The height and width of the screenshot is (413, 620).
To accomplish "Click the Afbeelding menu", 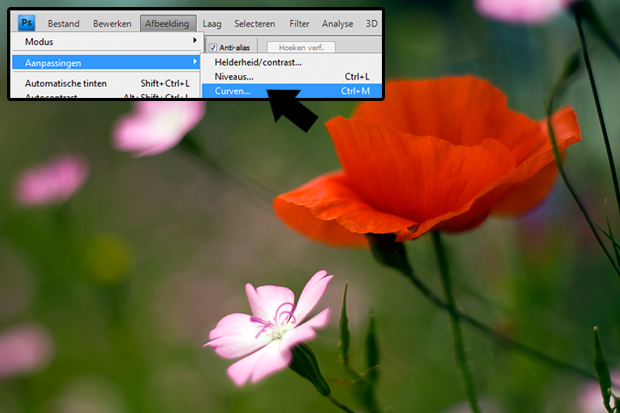I will click(x=166, y=23).
